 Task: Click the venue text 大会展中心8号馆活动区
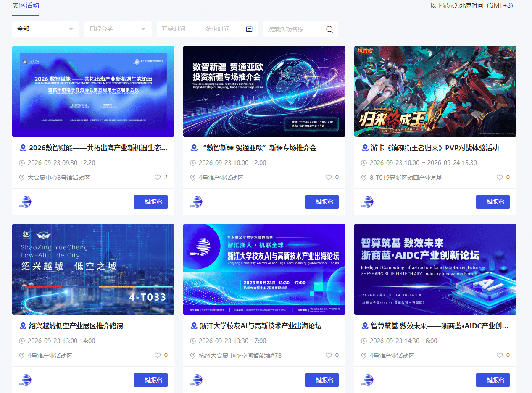[x=59, y=178]
